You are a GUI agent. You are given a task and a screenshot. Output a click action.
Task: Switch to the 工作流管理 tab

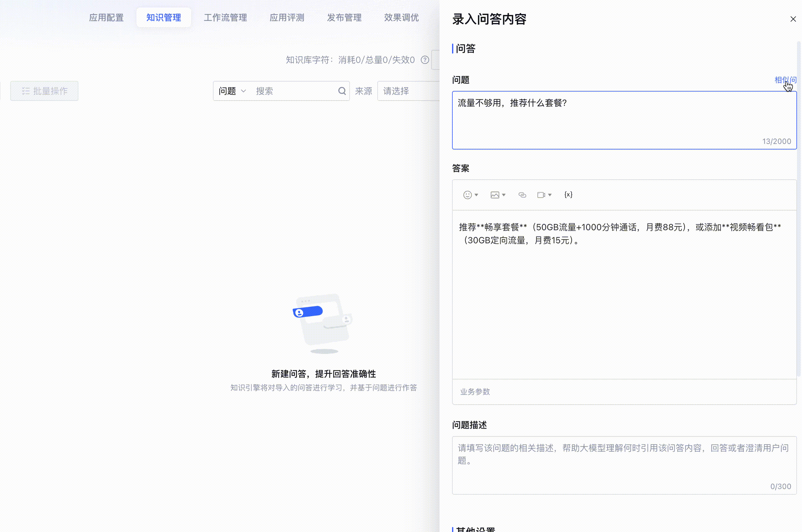[x=225, y=18]
